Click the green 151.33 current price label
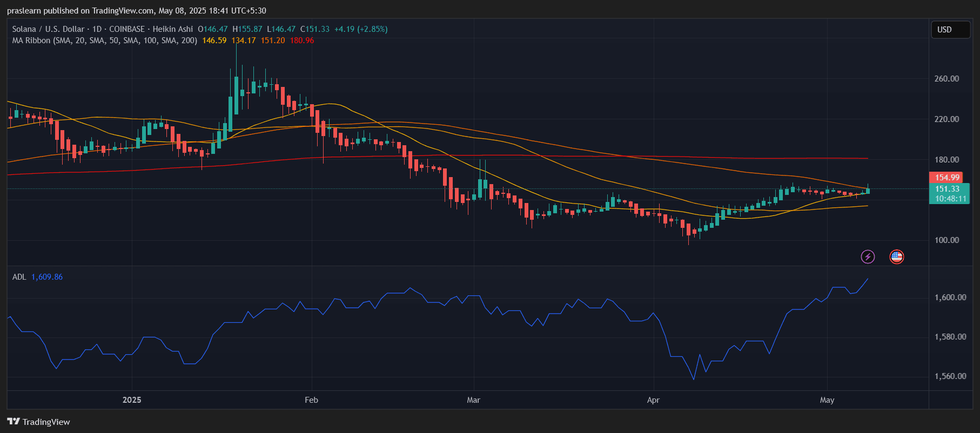 click(x=947, y=189)
